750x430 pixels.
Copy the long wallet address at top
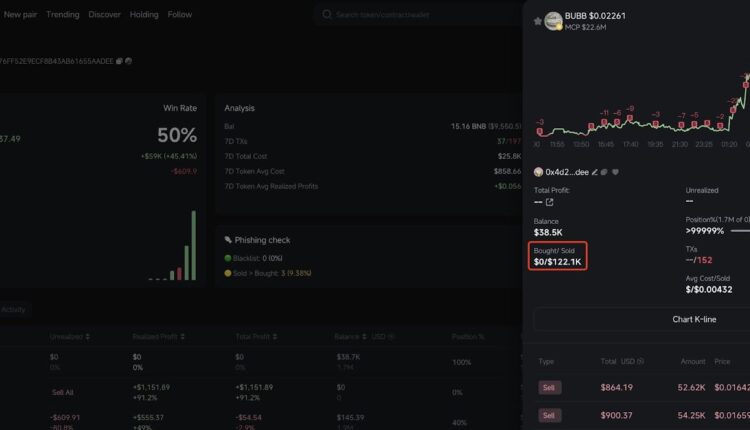pyautogui.click(x=119, y=61)
